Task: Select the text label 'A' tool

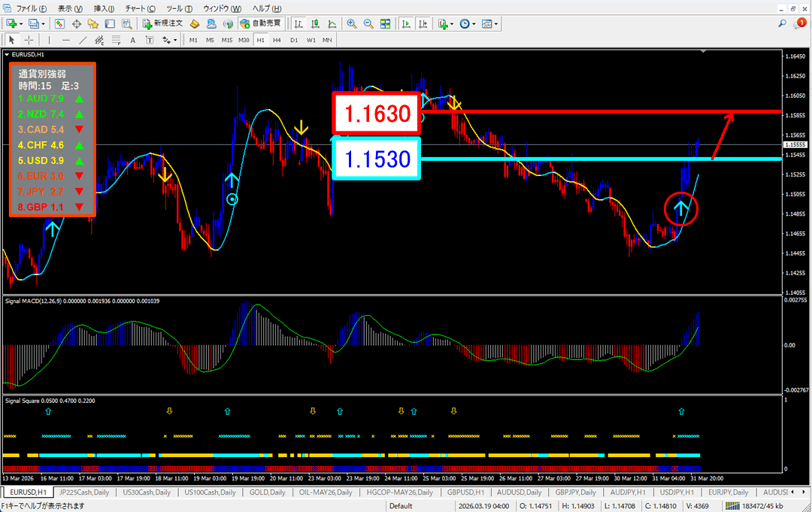Action: (133, 40)
